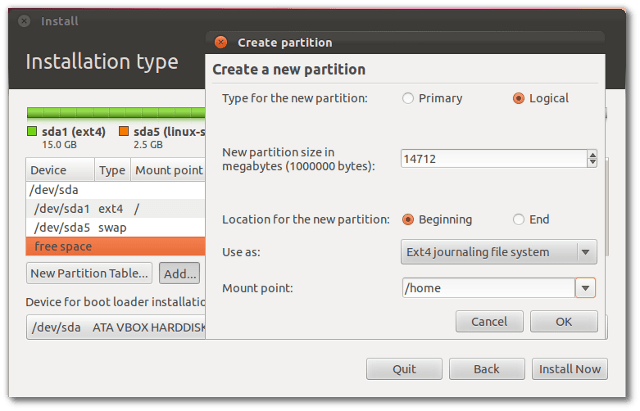Open the boot loader device dropdown /dev/sda
This screenshot has height=411, width=640.
tap(116, 327)
